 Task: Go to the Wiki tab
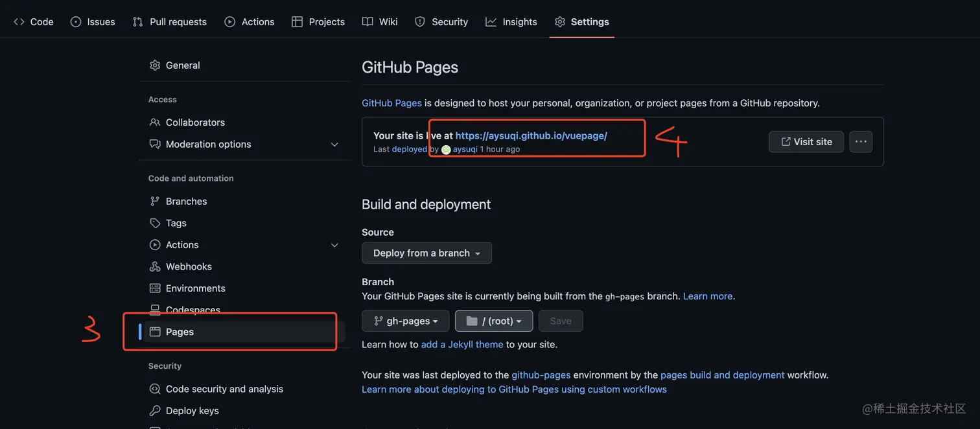[x=380, y=22]
